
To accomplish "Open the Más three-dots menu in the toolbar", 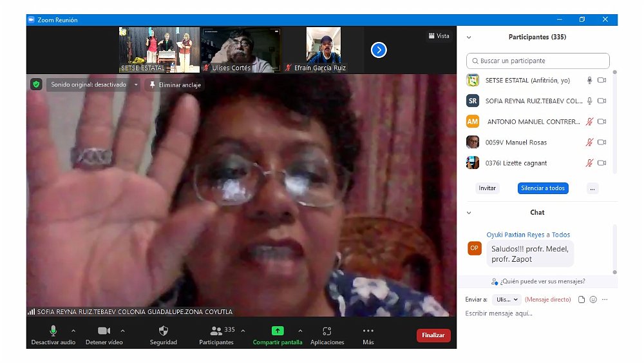I will (x=368, y=331).
